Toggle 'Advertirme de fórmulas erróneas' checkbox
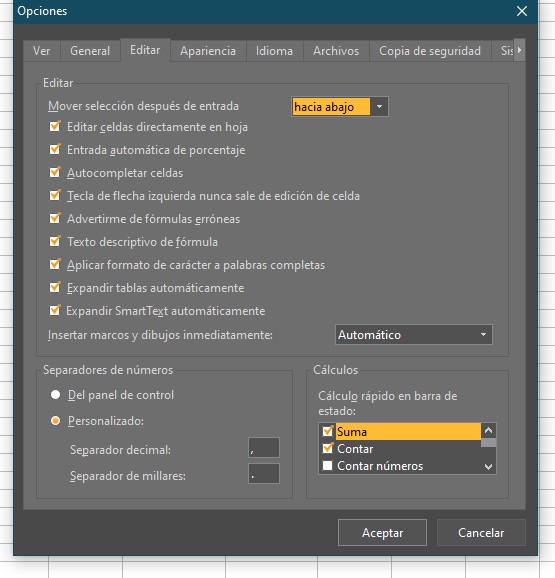The image size is (555, 578). point(55,218)
